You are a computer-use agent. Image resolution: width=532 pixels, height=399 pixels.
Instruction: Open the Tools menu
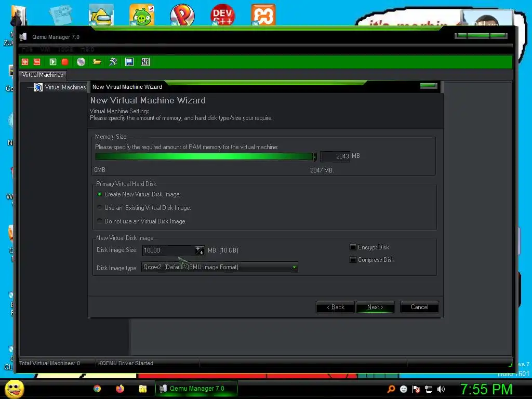[65, 49]
